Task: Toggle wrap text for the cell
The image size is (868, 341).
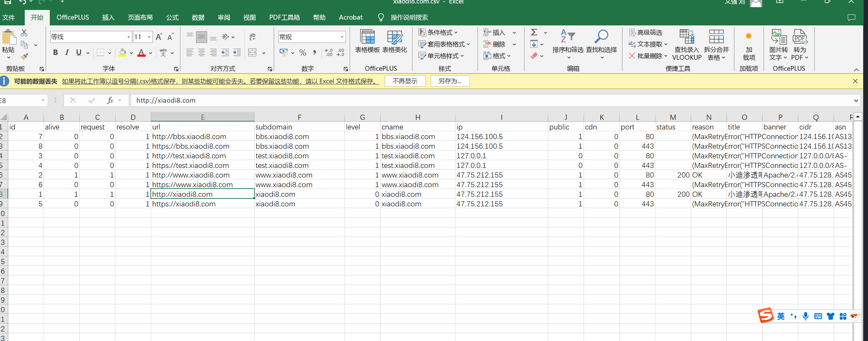Action: pyautogui.click(x=252, y=37)
